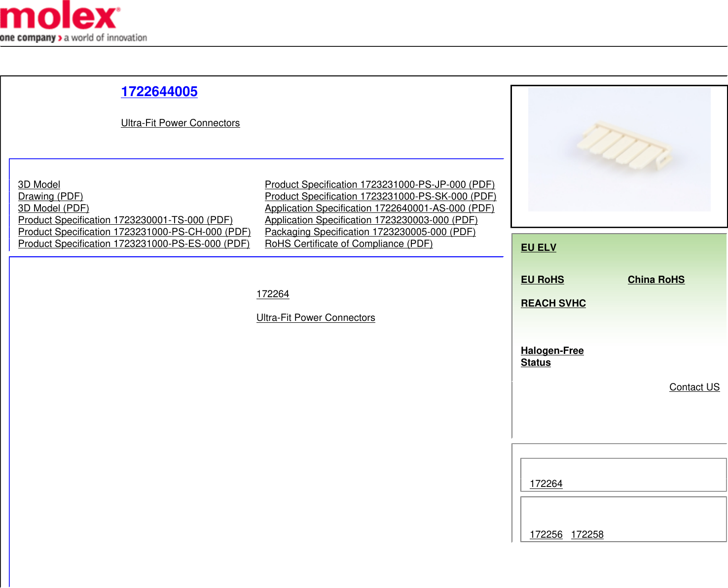Open Product Specification 1723231000-PS-JP-000 PDF

380,184
